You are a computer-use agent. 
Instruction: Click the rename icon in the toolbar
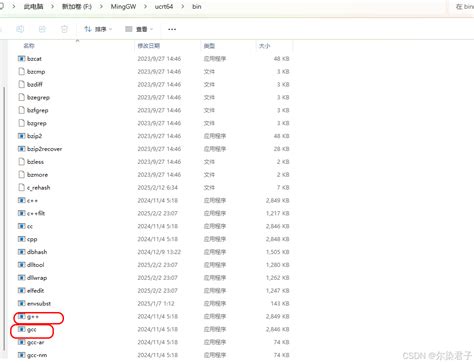click(20, 29)
